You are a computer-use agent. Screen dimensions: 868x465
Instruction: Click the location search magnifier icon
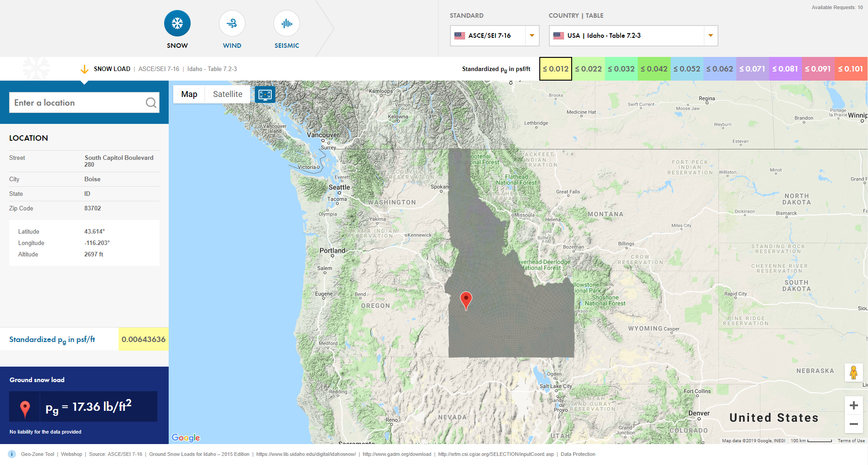point(151,103)
